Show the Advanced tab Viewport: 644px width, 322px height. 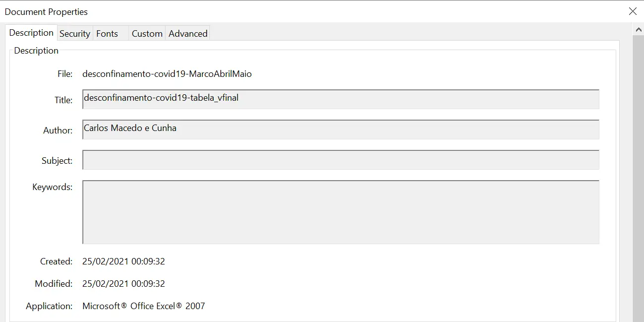[188, 34]
